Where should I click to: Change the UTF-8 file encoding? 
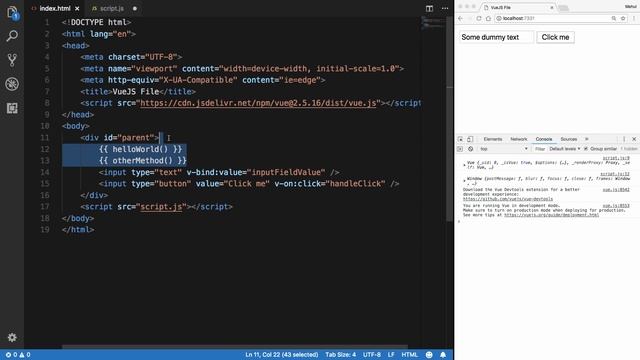[x=372, y=355]
